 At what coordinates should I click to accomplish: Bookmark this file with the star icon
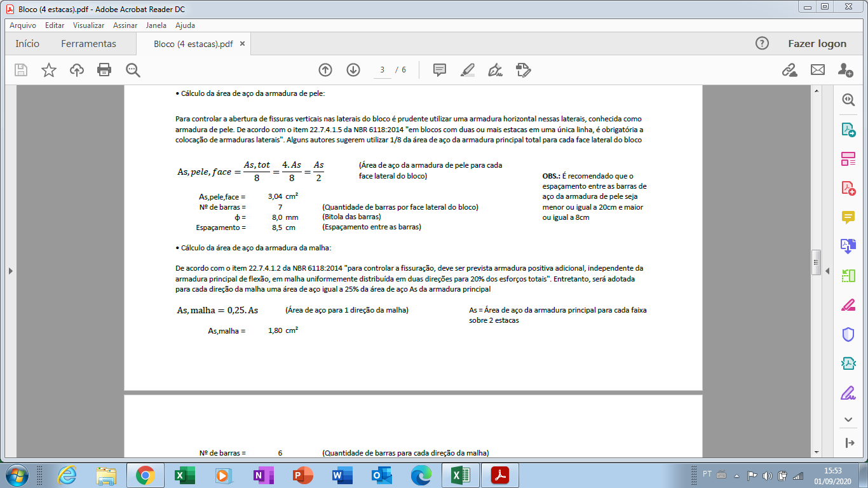[49, 70]
